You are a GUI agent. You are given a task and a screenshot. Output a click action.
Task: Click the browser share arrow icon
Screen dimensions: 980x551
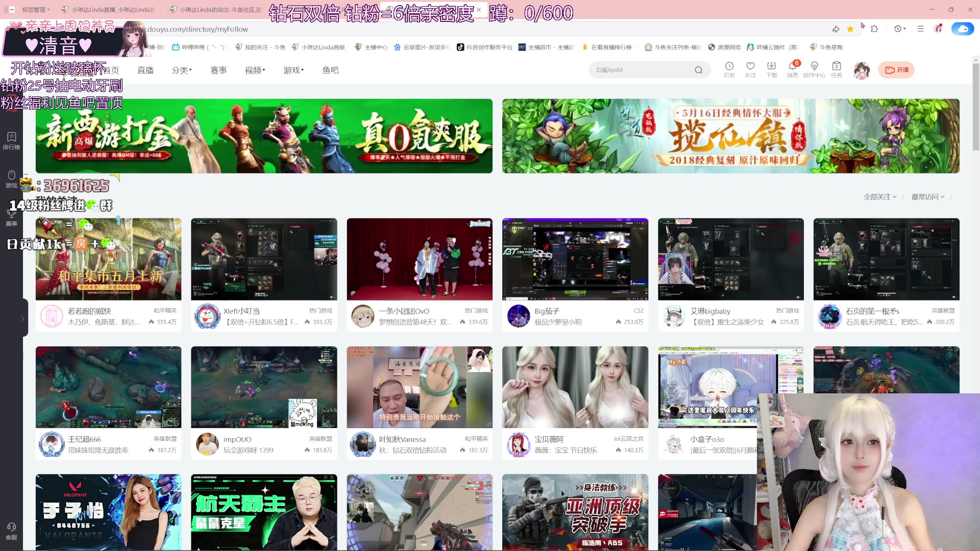click(836, 29)
